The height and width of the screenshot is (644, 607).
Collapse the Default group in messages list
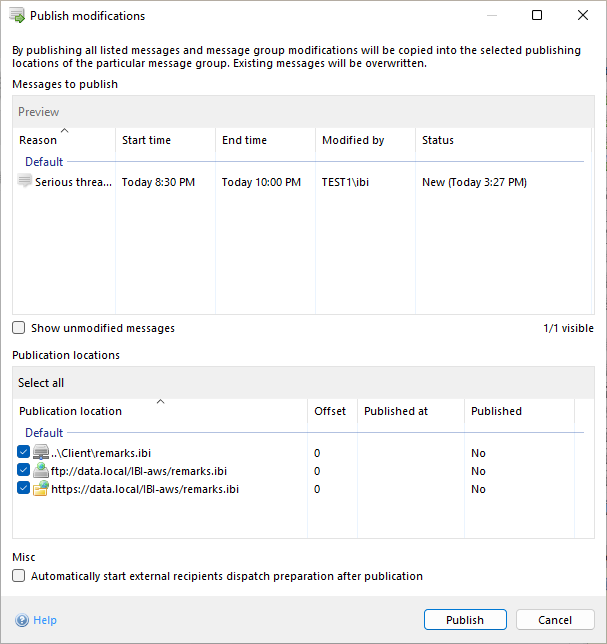pyautogui.click(x=44, y=162)
